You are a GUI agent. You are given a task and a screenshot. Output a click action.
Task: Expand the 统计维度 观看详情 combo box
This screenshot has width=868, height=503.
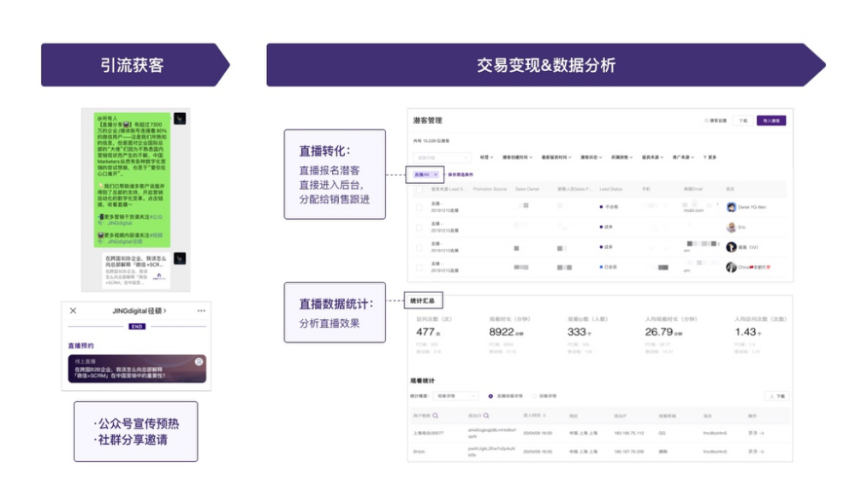(x=455, y=396)
